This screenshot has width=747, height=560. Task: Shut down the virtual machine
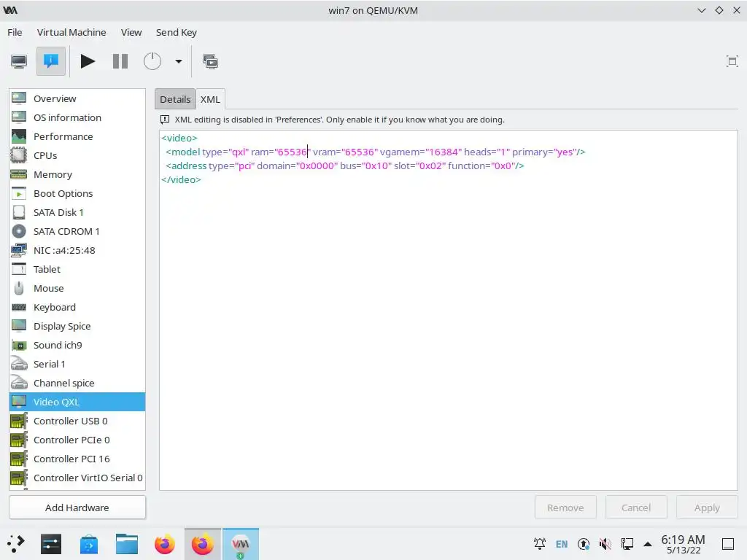(152, 61)
